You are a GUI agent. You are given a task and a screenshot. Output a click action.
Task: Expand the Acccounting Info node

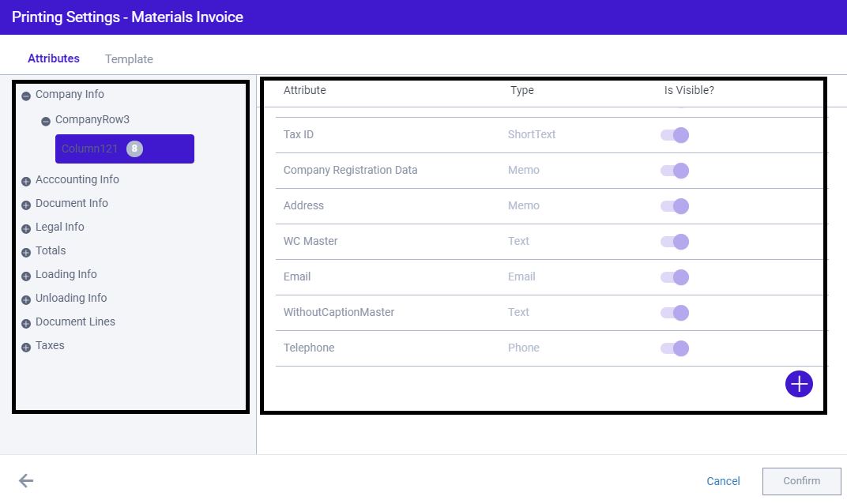pyautogui.click(x=26, y=182)
